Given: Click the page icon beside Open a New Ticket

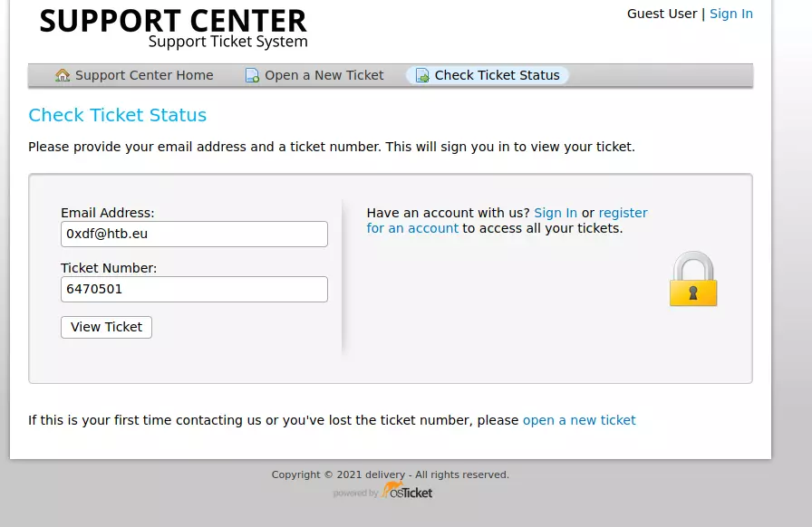Looking at the screenshot, I should click(252, 75).
